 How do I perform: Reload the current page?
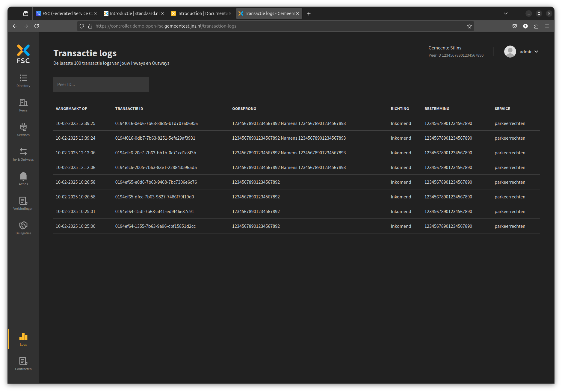tap(37, 26)
